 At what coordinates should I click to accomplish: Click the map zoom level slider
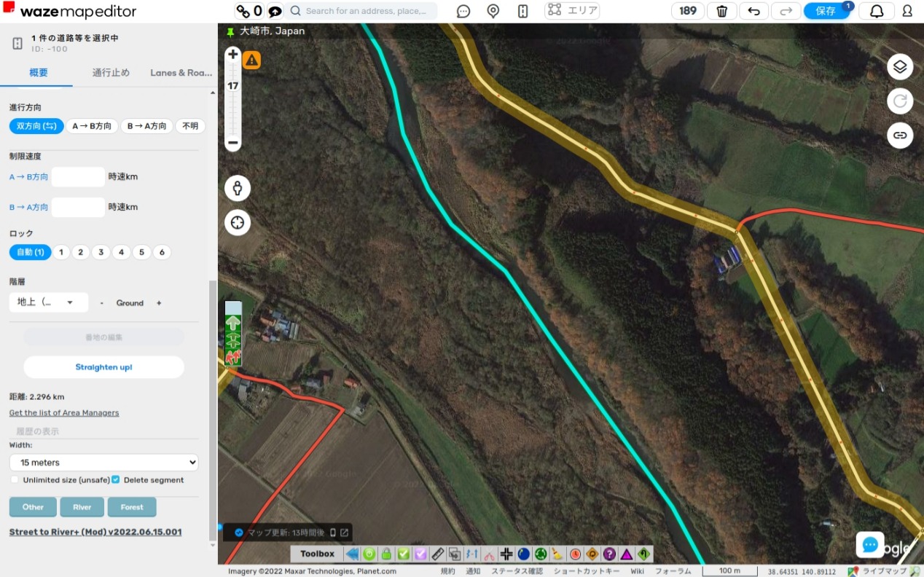pos(233,102)
